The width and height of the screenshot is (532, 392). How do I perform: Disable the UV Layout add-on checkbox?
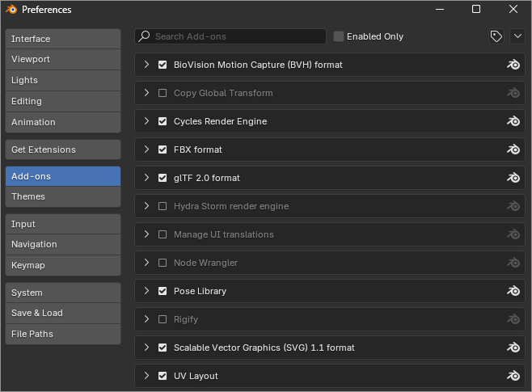pyautogui.click(x=163, y=376)
